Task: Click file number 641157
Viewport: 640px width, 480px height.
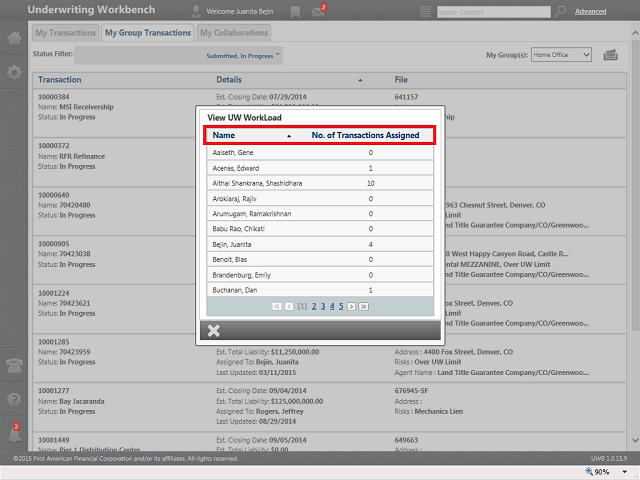Action: 406,97
